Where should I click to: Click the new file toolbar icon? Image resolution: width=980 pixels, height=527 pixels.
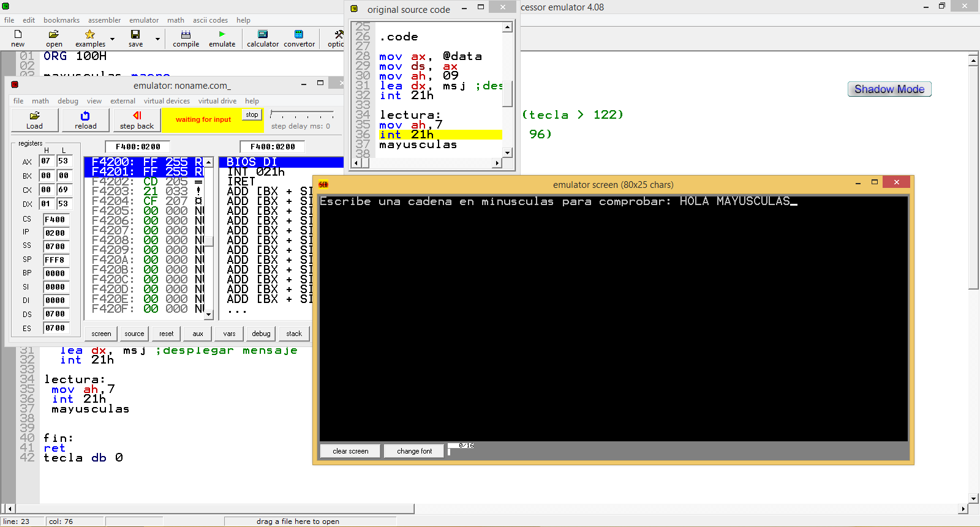tap(18, 38)
